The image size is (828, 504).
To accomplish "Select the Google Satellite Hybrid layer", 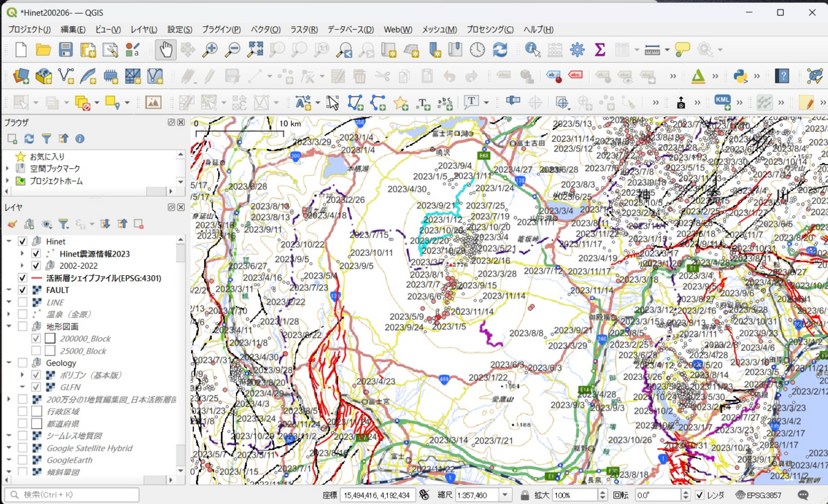I will (x=89, y=448).
